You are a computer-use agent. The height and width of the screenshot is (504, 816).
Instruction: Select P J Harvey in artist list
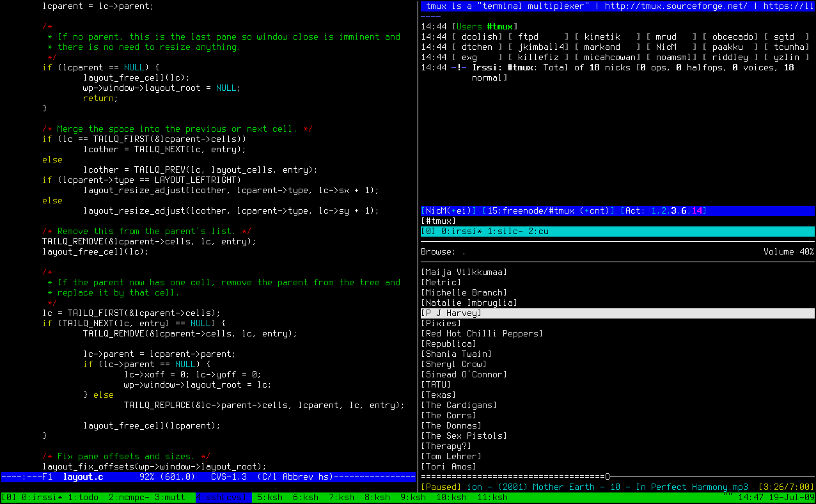pos(451,313)
